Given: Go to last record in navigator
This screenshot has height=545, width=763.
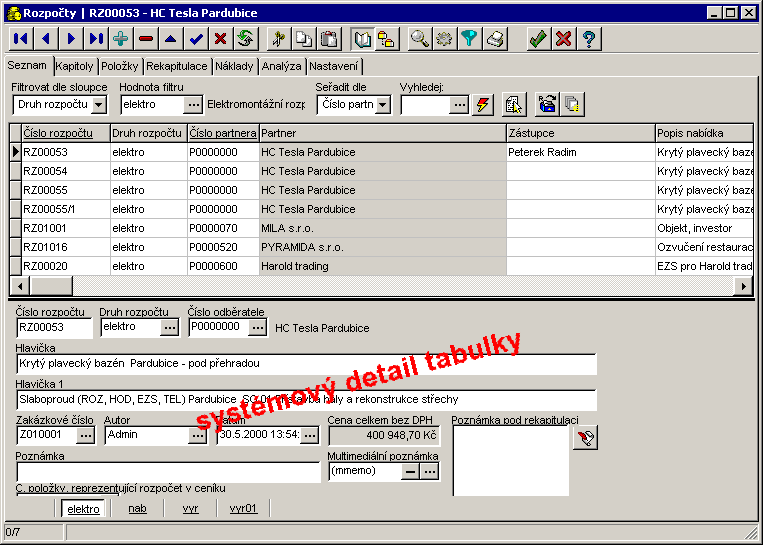Looking at the screenshot, I should [96, 39].
